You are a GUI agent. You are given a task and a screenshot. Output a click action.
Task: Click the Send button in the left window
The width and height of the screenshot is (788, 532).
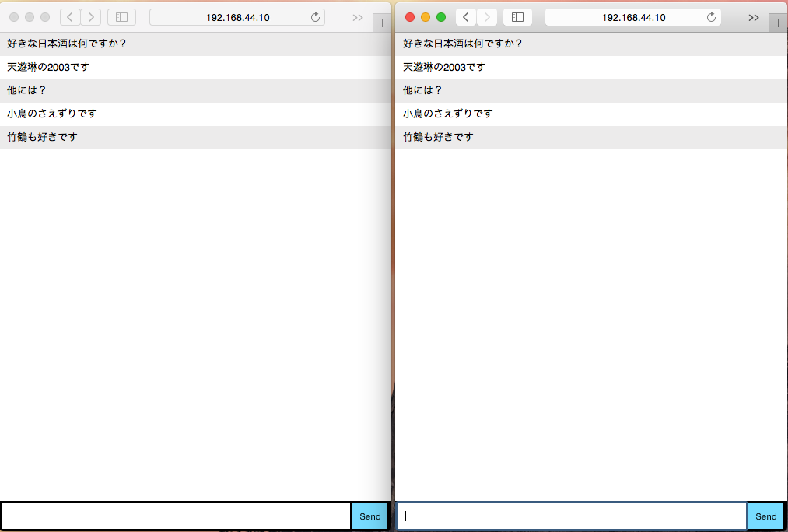click(369, 516)
